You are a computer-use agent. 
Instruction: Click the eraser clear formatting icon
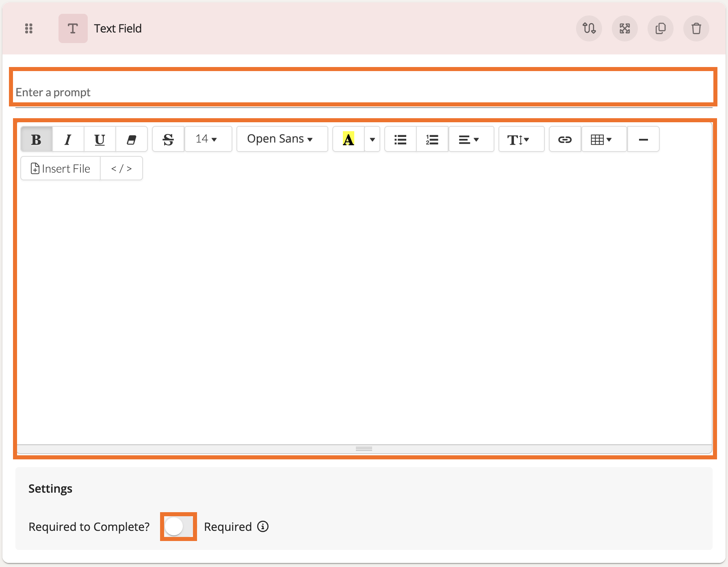click(131, 139)
